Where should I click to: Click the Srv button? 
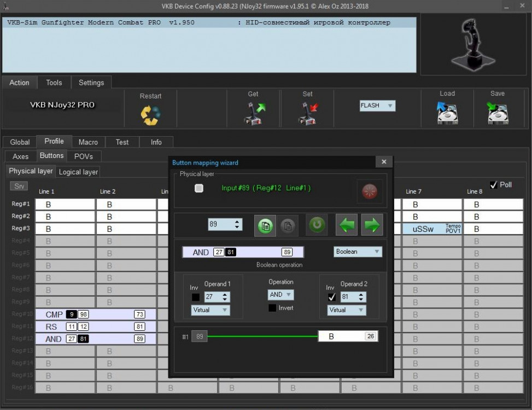[19, 186]
